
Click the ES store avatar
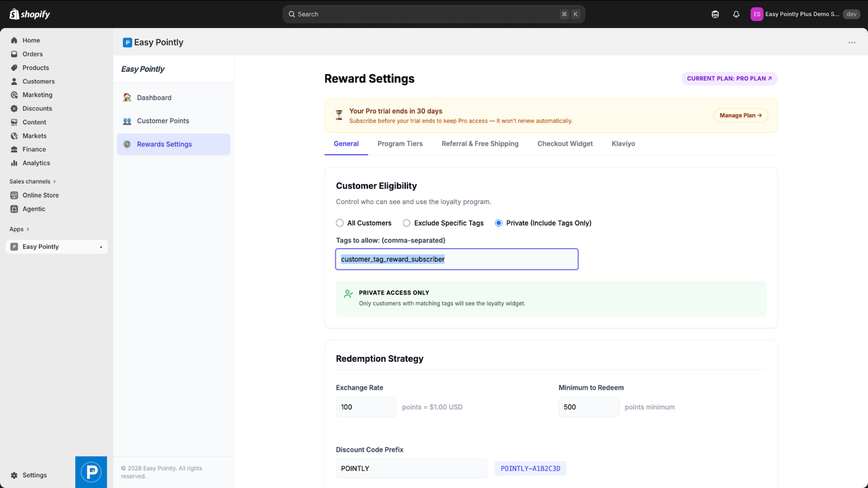tap(757, 14)
